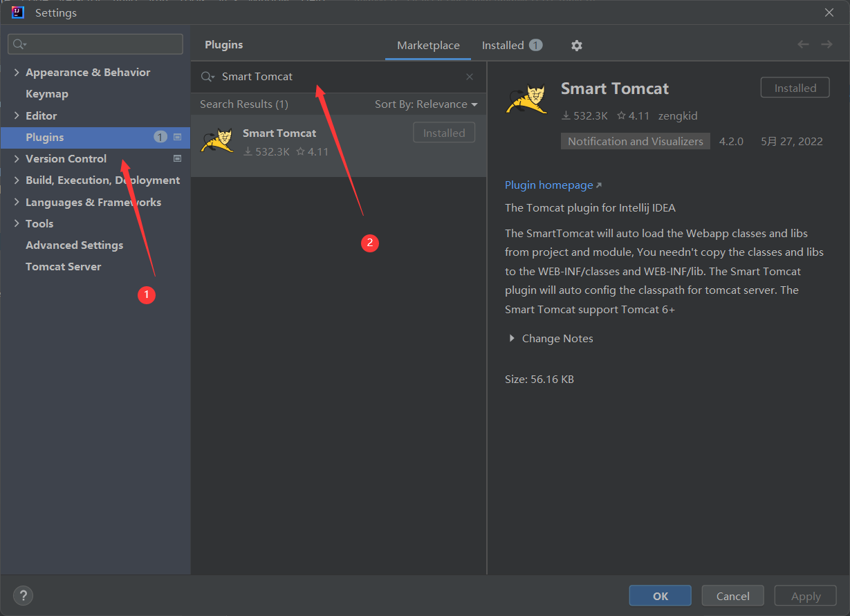850x616 pixels.
Task: Click the forward navigation arrow
Action: pos(826,45)
